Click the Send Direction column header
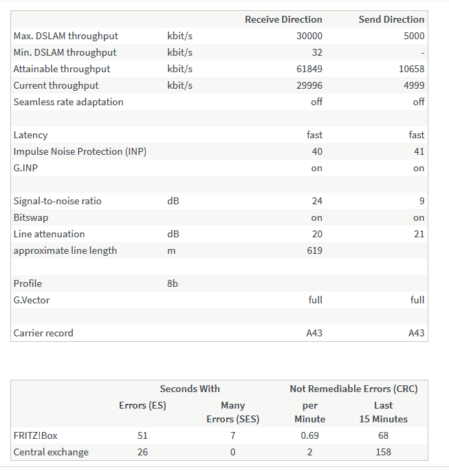The height and width of the screenshot is (476, 449). click(391, 19)
